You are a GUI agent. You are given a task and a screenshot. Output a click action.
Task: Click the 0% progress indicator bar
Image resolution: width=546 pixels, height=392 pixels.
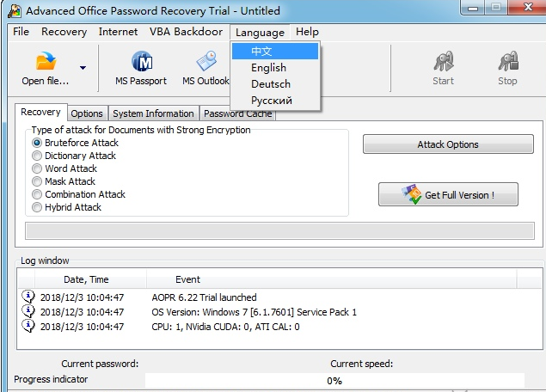point(334,381)
